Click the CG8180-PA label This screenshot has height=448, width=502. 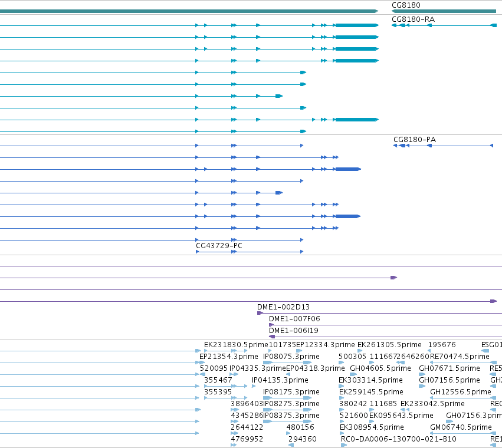point(415,140)
